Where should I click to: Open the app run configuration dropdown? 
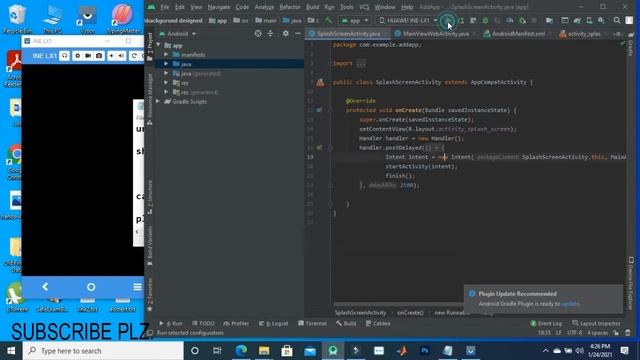355,20
